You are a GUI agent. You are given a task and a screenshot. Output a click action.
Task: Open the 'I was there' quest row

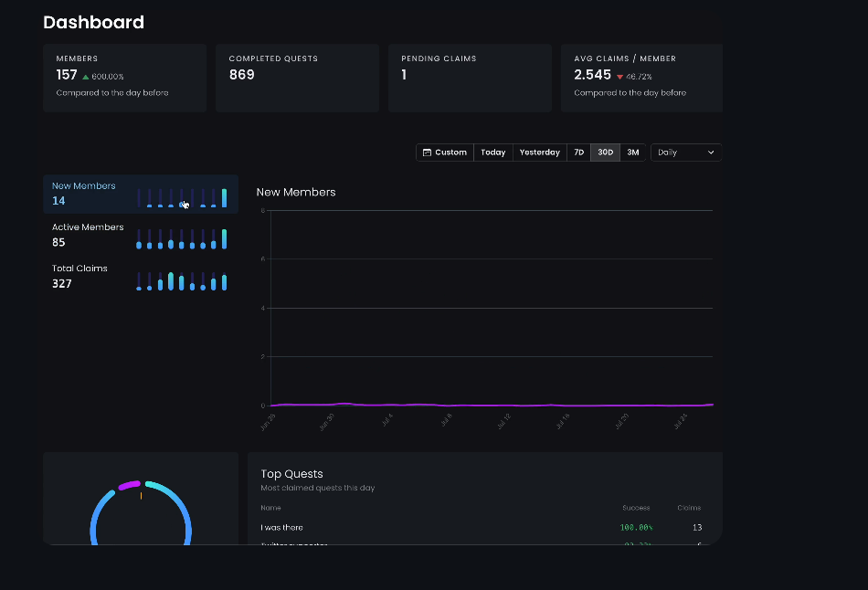tap(281, 527)
